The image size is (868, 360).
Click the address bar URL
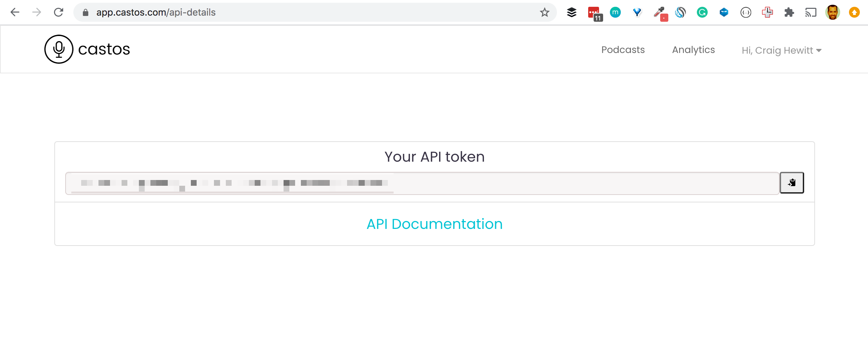click(x=156, y=13)
